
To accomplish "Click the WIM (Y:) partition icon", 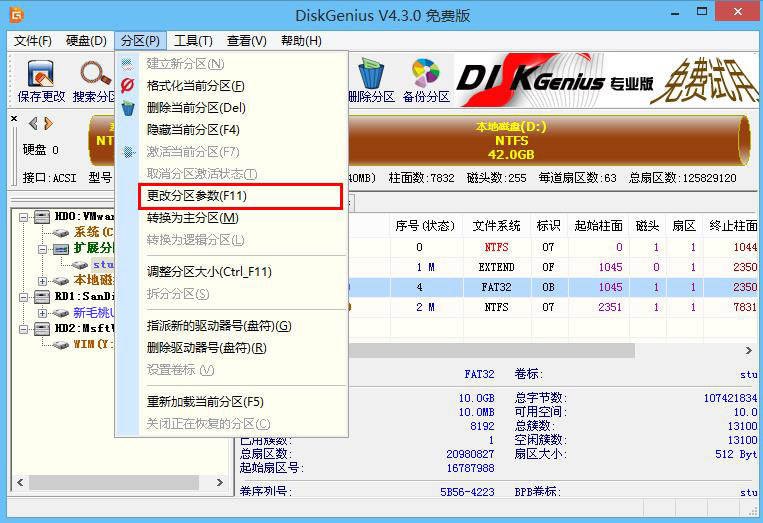I will pyautogui.click(x=61, y=345).
